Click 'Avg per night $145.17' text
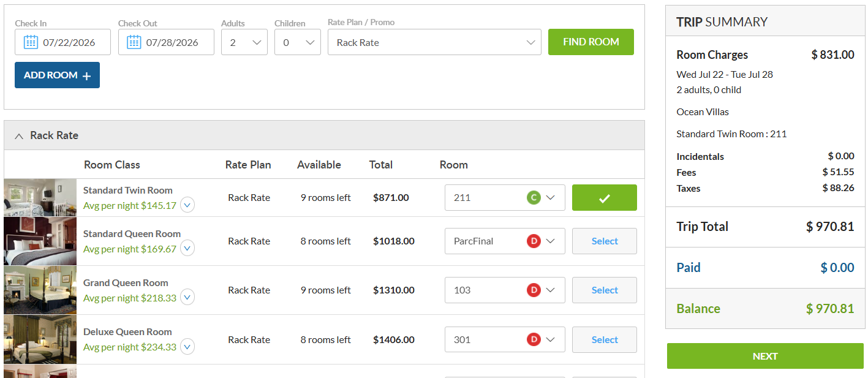Image resolution: width=868 pixels, height=378 pixels. 130,205
